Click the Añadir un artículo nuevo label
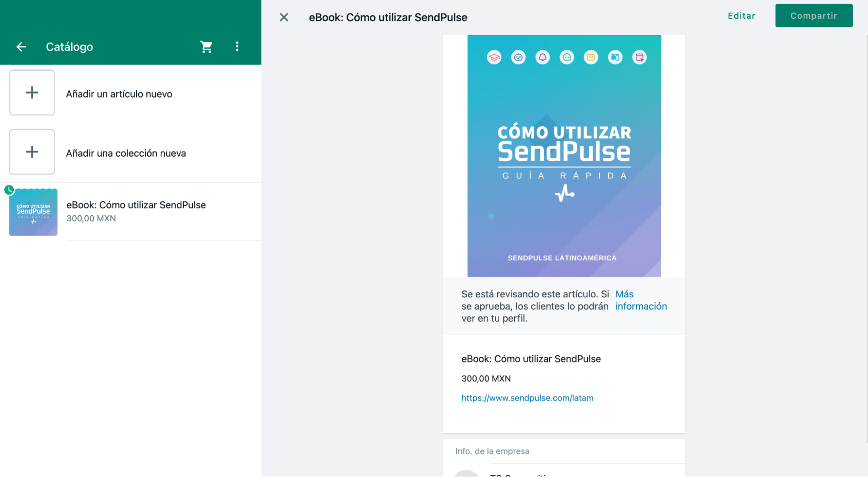The image size is (868, 477). click(x=119, y=94)
